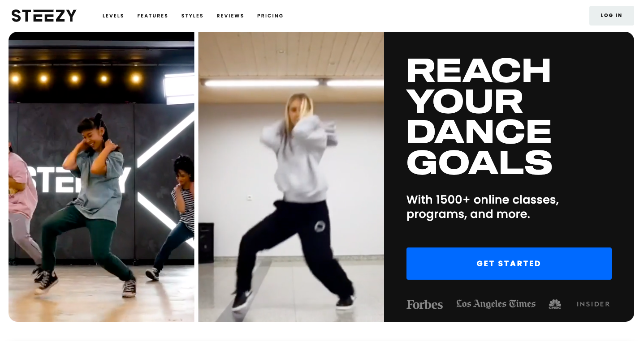Click the blue Get Started button

(x=509, y=264)
